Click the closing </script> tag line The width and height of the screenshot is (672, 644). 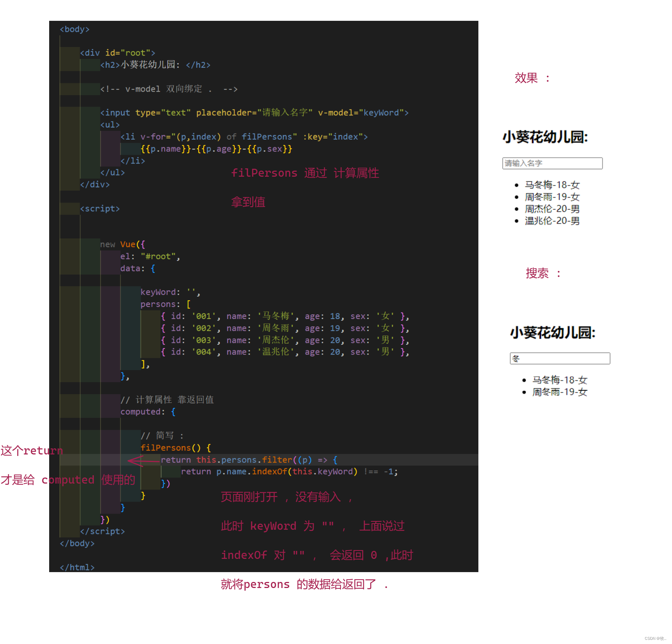[x=102, y=531]
